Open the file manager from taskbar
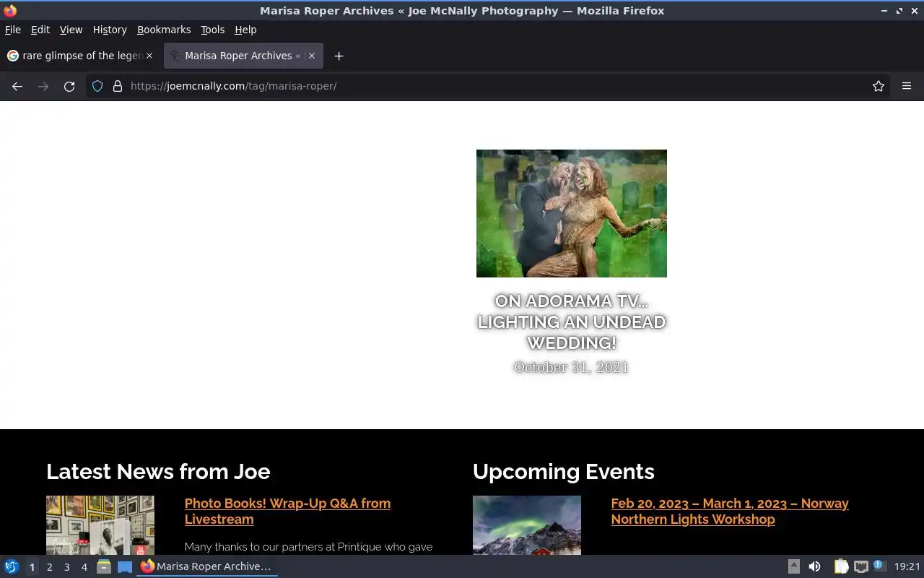The width and height of the screenshot is (924, 578). tap(104, 566)
